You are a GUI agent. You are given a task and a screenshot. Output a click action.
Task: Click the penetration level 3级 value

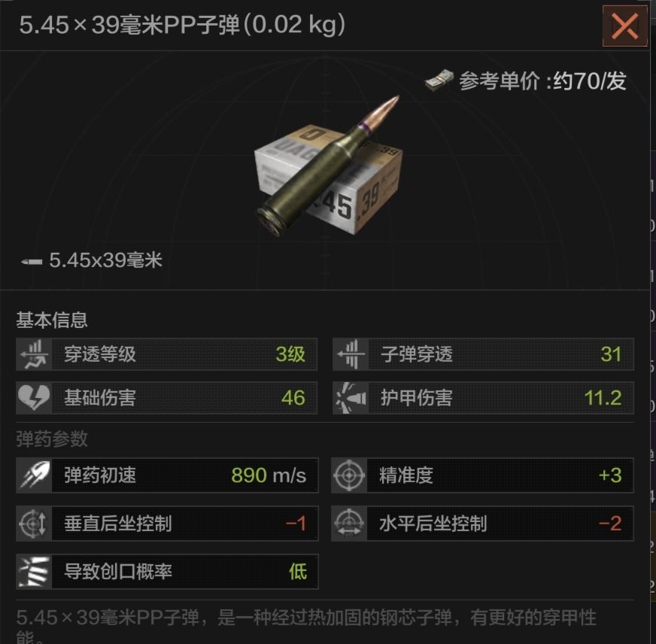[x=290, y=354]
